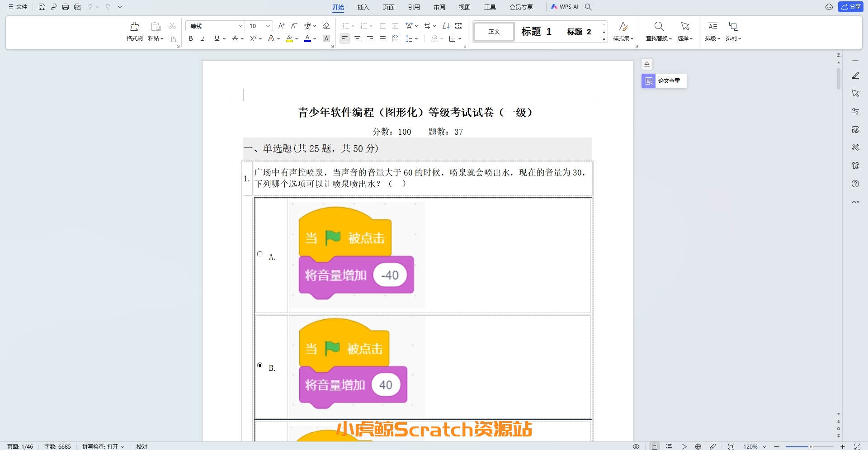The image size is (868, 450).
Task: Start Reading mode play icon in status bar
Action: click(x=684, y=446)
